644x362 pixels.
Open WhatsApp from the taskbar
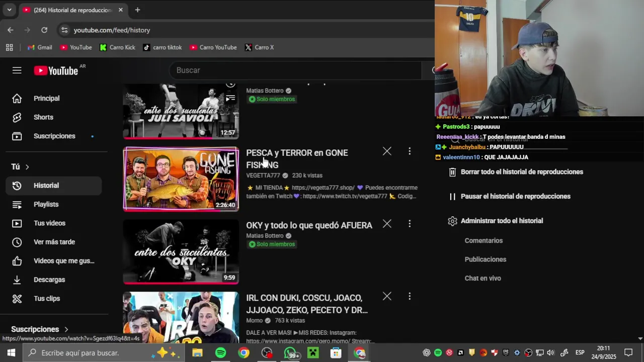(x=291, y=353)
